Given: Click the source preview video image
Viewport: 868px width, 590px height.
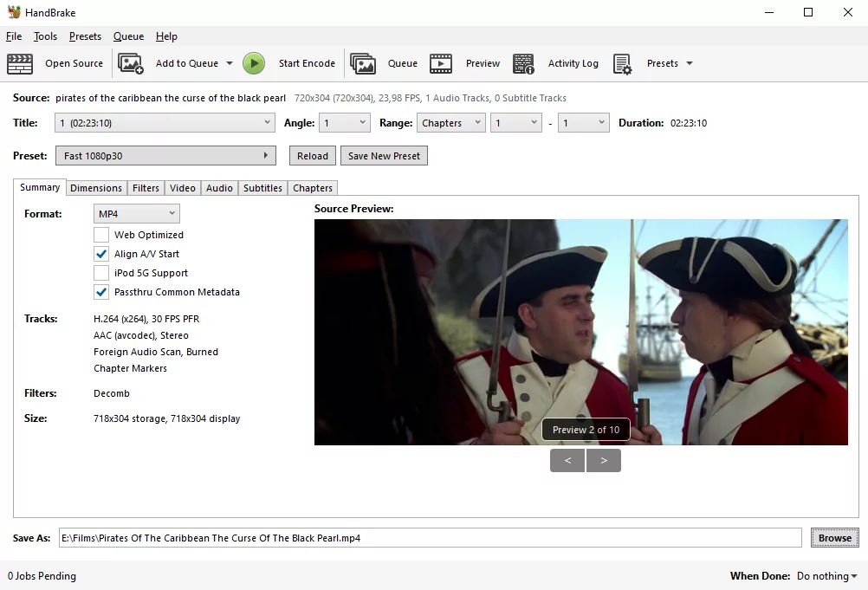Looking at the screenshot, I should coord(580,332).
